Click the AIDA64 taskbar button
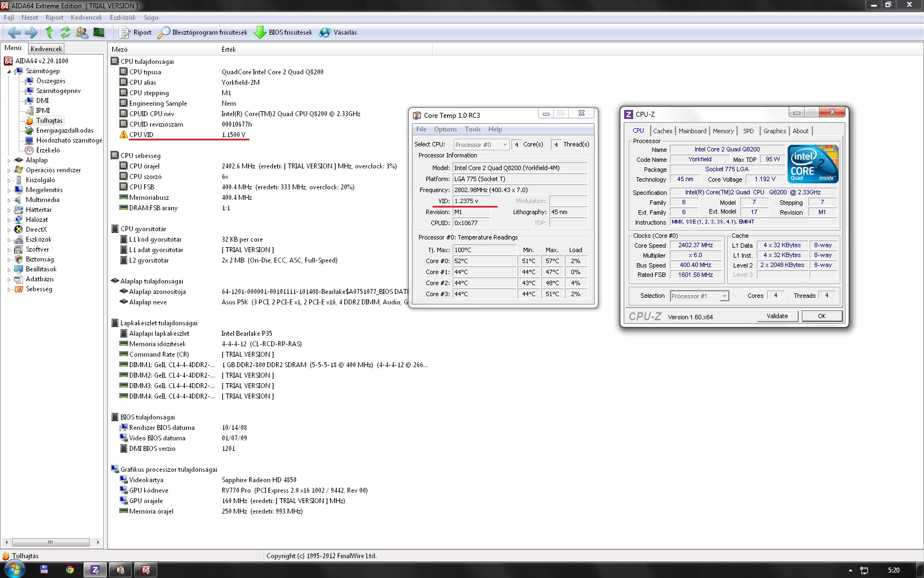924x578 pixels. [x=145, y=570]
